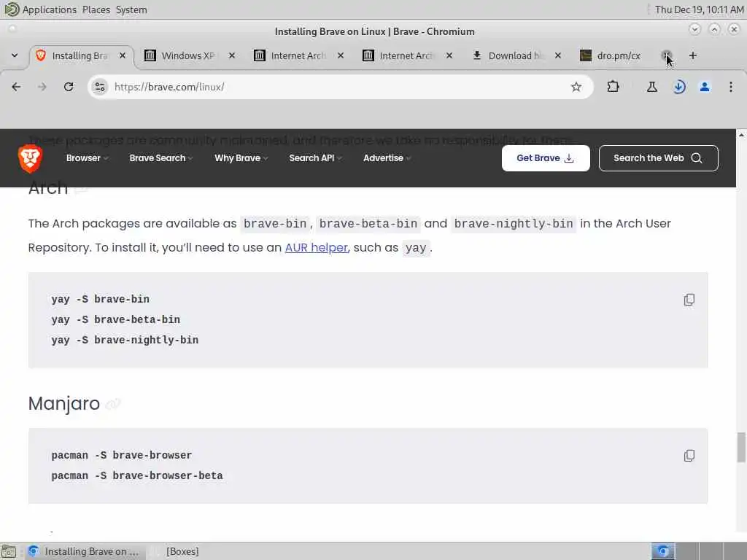Click Search the Web button
This screenshot has width=747, height=560.
658,158
